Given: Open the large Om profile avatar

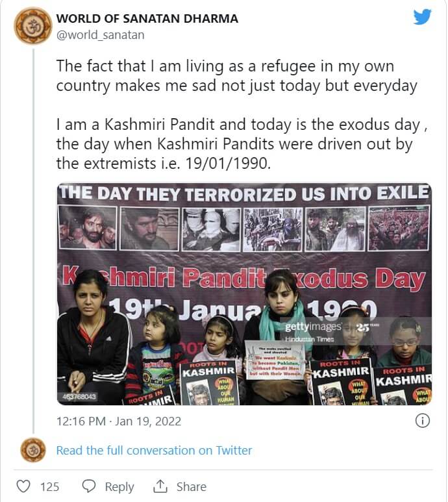Looking at the screenshot, I should (32, 26).
